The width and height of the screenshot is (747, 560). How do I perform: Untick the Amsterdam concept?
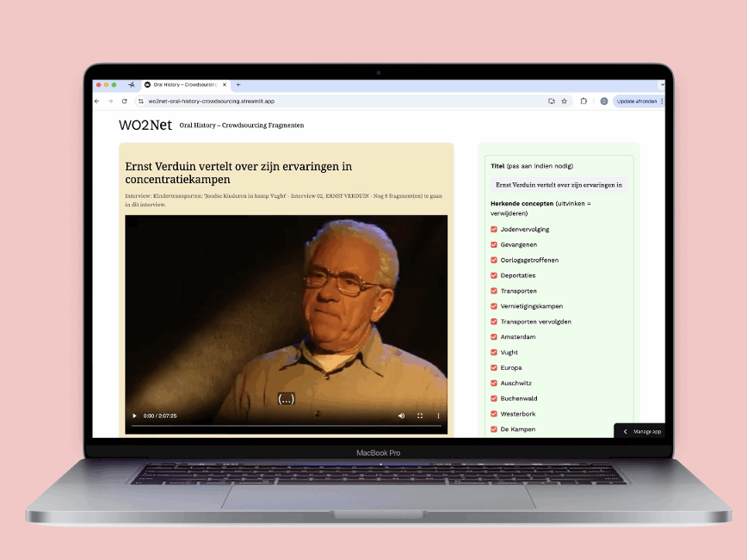point(494,337)
